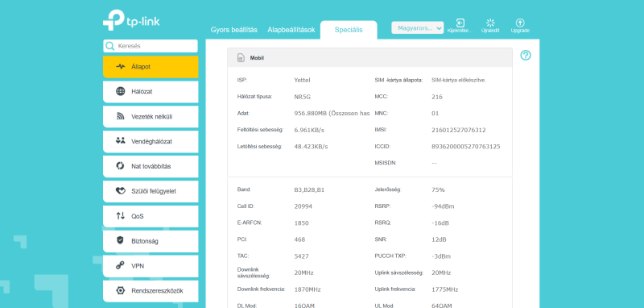This screenshot has width=644, height=308.
Task: Open the Szülői felügyelet menu item
Action: tap(151, 192)
